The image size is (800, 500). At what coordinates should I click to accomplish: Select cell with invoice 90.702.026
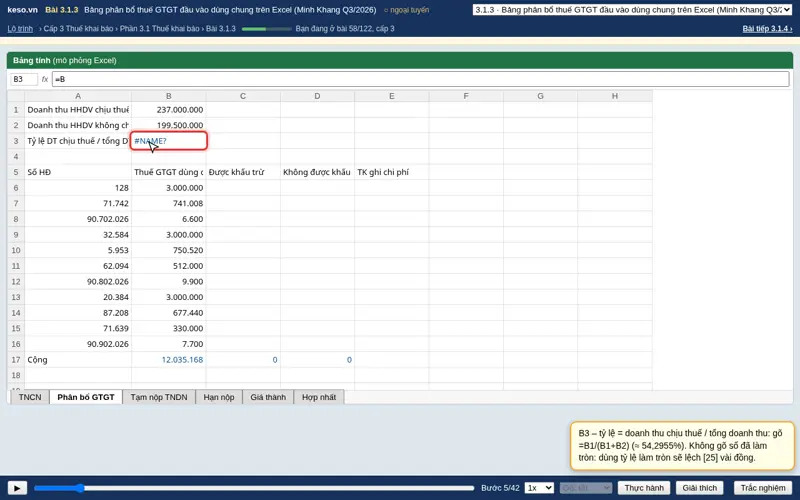(x=78, y=219)
